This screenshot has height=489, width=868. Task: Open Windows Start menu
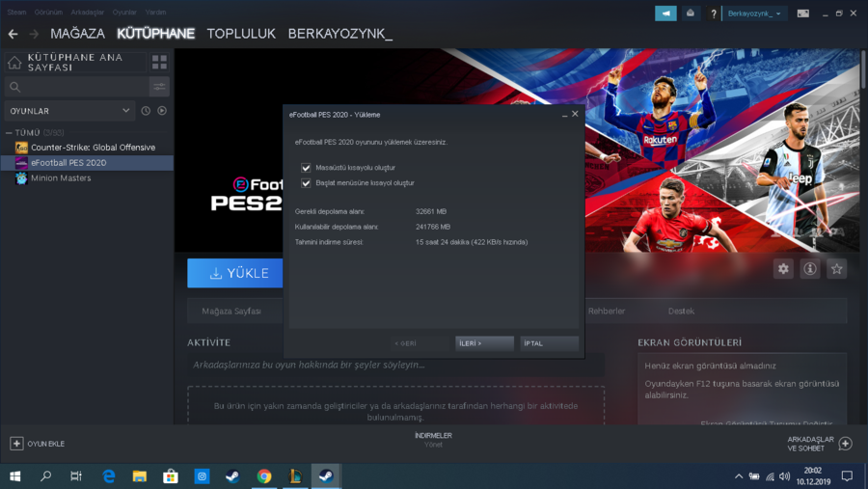click(14, 476)
